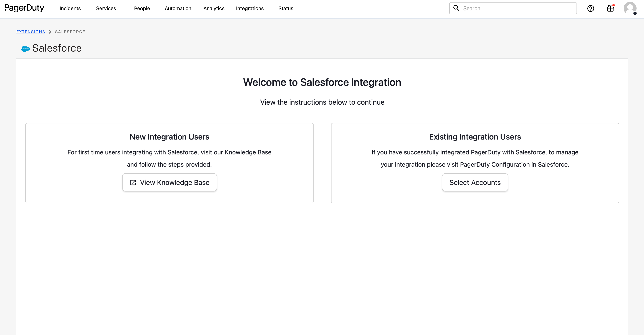Click the search magnifier icon
This screenshot has height=335, width=644.
(x=456, y=8)
